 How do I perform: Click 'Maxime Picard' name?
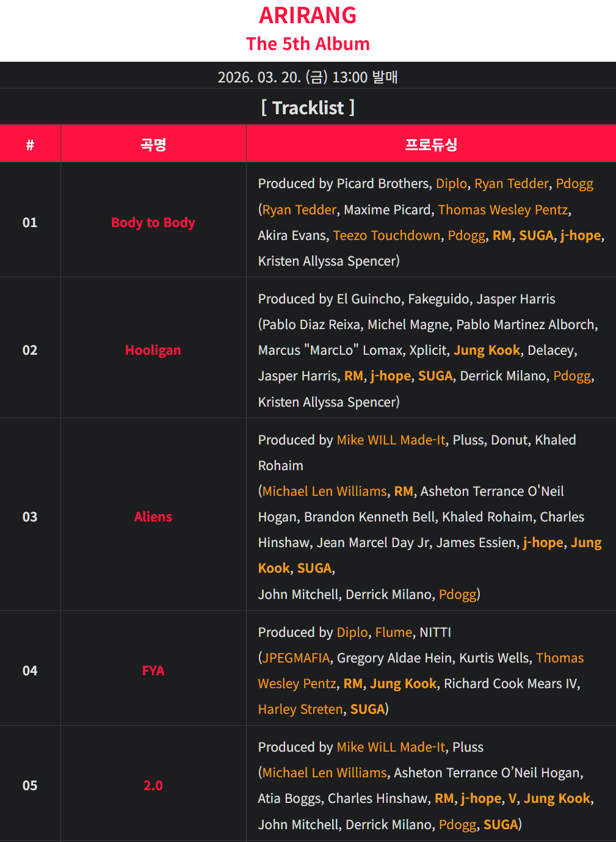point(387,209)
